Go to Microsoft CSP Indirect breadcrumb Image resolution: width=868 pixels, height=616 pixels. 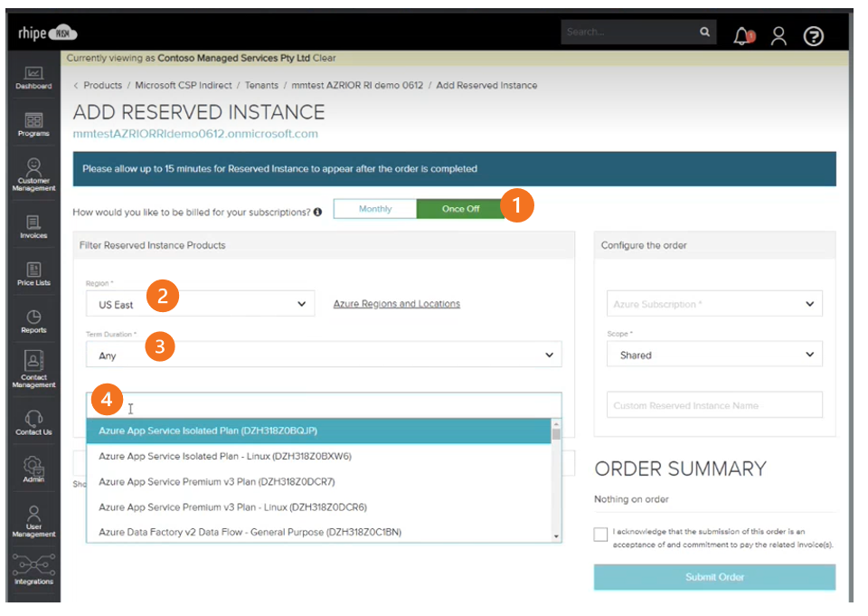click(x=184, y=85)
